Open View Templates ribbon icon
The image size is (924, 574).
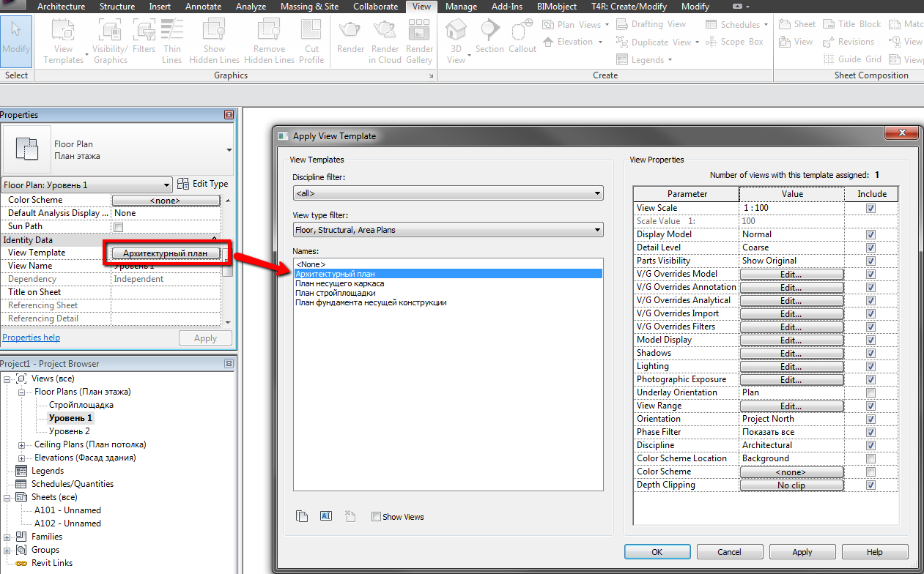(x=64, y=40)
